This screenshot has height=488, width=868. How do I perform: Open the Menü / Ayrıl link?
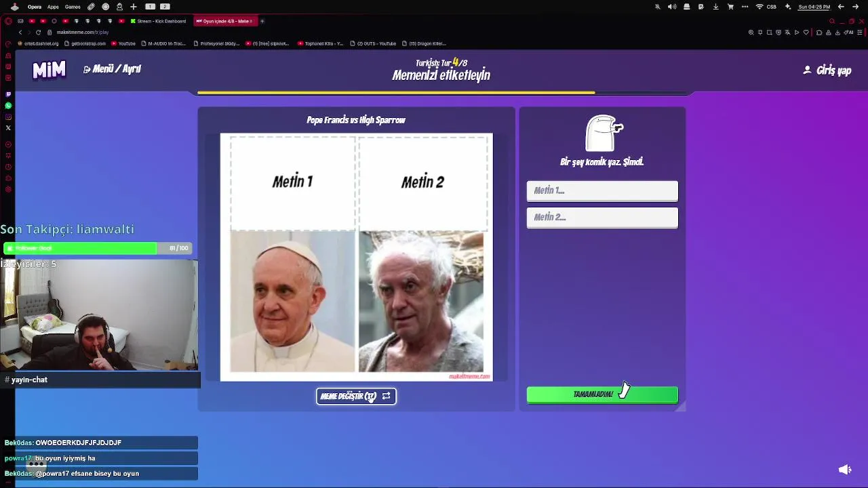point(112,69)
